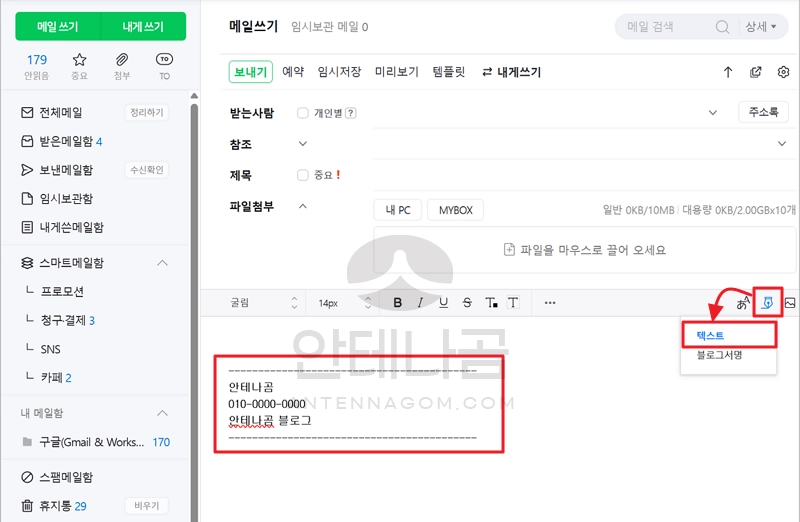Insert image icon in editor toolbar

point(790,303)
